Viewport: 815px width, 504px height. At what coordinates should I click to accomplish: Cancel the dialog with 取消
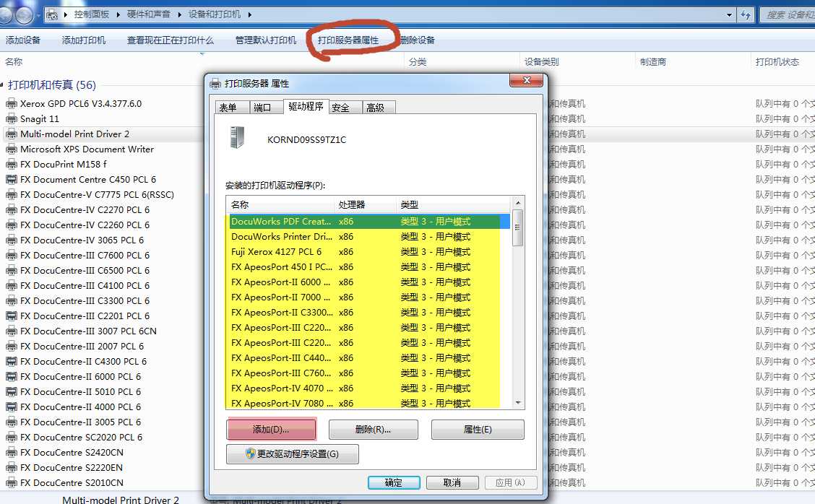point(452,482)
